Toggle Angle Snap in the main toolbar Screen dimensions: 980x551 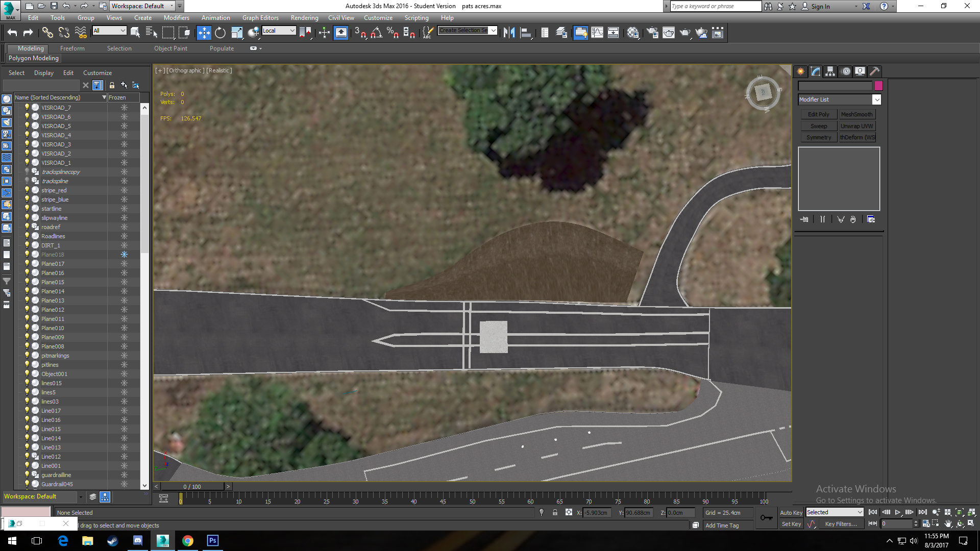(377, 33)
